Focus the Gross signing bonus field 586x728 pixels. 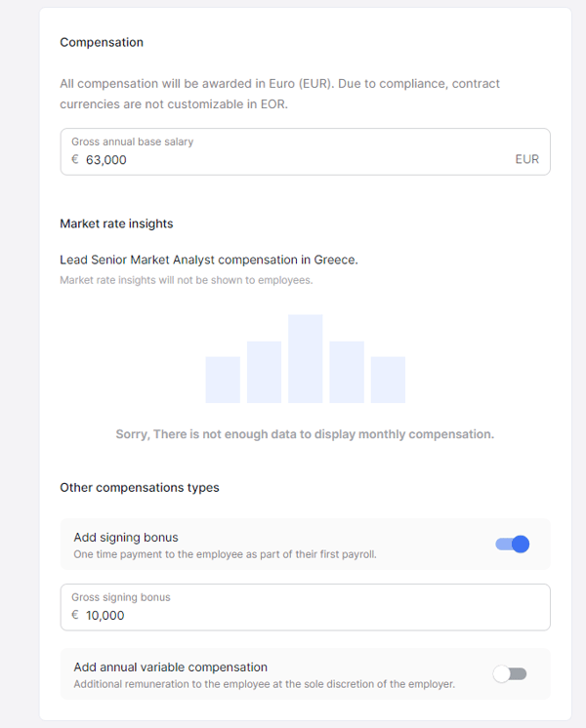point(306,607)
